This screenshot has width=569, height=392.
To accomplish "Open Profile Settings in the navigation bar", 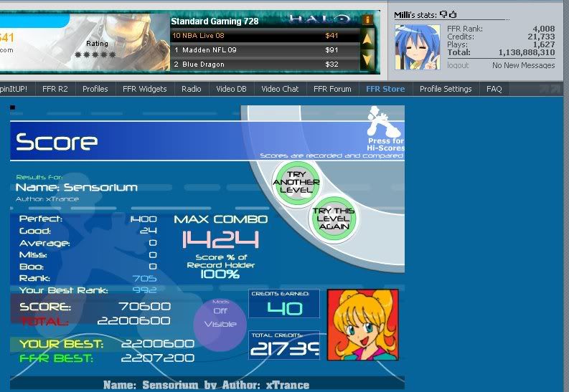I will tap(446, 89).
